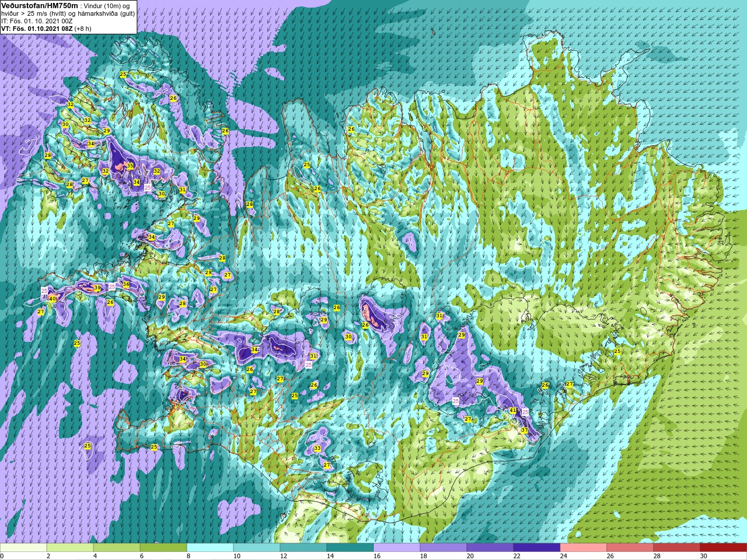The height and width of the screenshot is (560, 747).
Task: Click the yellow gust label 37
Action: [x=525, y=430]
